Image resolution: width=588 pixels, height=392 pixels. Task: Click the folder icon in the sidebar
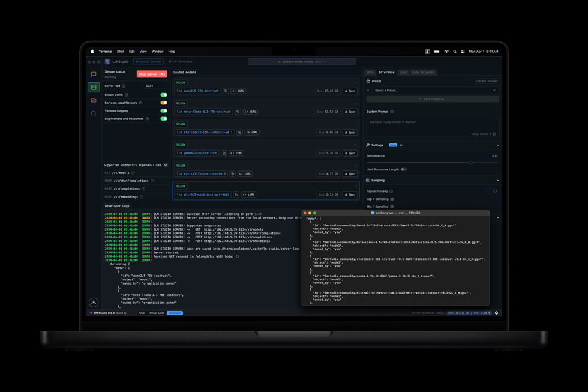tap(93, 100)
